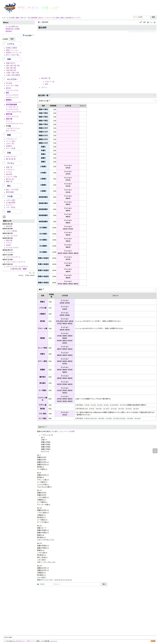Open the ステータス一覧表 sidebar link
Image resolution: width=159 pixels, height=644 pixels.
pyautogui.click(x=12, y=86)
